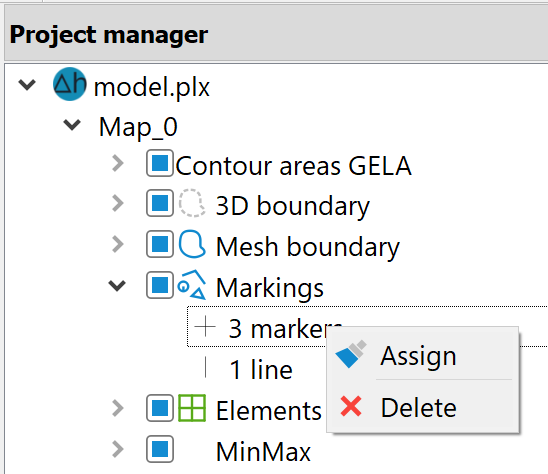Click the blue brush icon beside Assign
548x474 pixels.
pos(351,354)
